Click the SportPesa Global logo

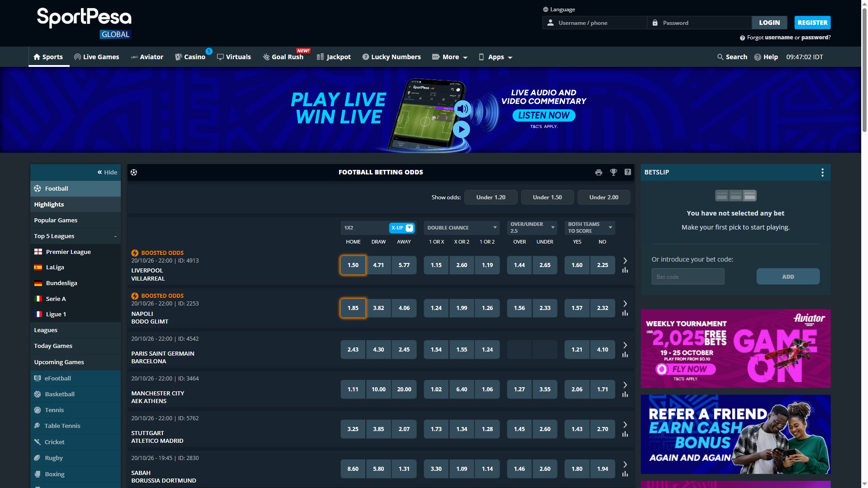coord(84,23)
